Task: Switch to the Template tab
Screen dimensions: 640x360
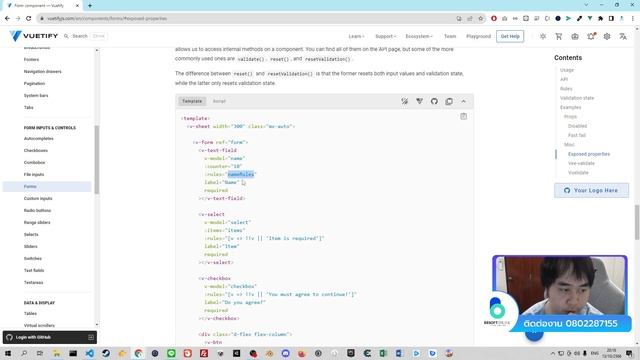Action: (192, 101)
